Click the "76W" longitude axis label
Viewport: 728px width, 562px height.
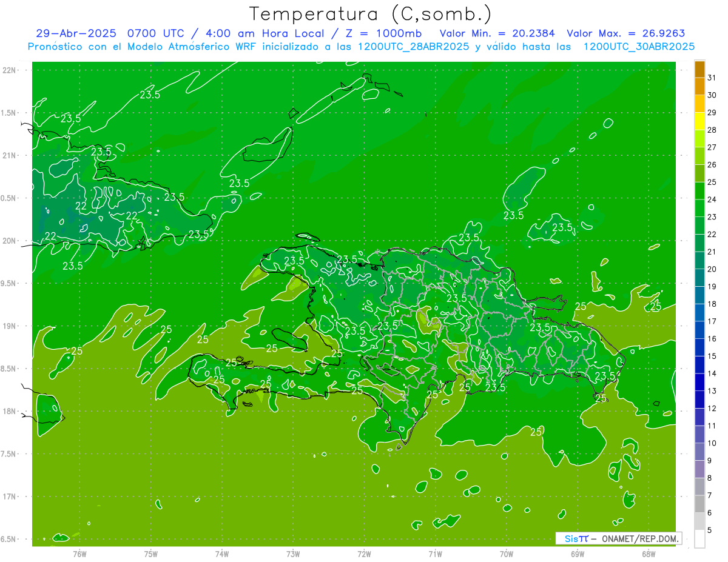coord(79,554)
